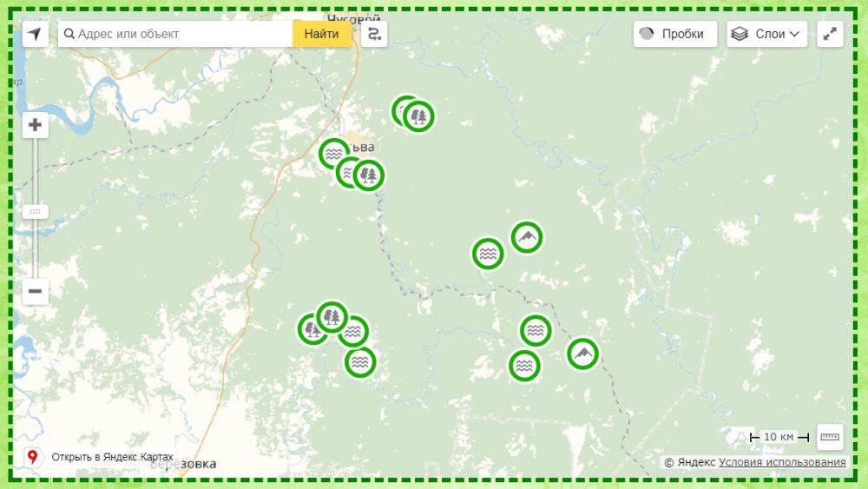Open the Условия использования link
868x489 pixels.
pyautogui.click(x=782, y=462)
